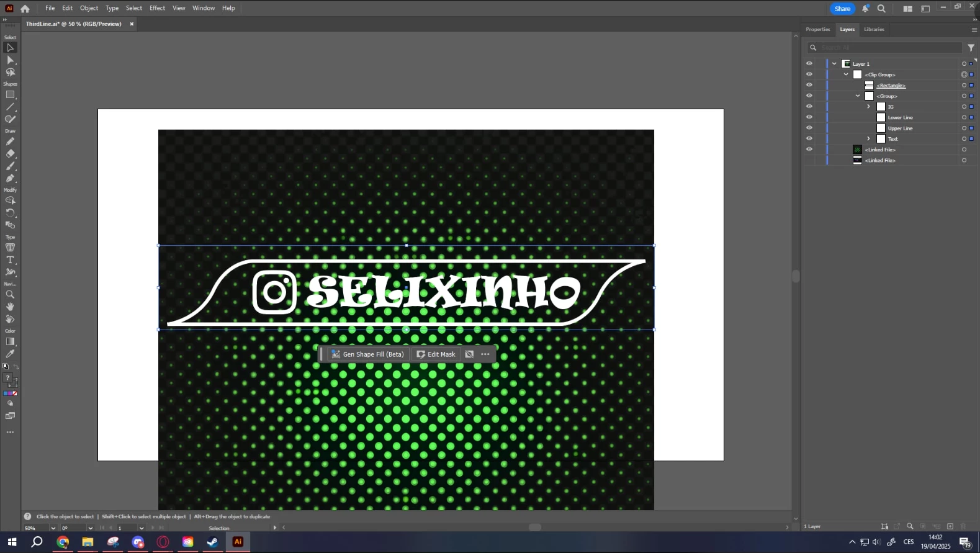The width and height of the screenshot is (980, 553).
Task: Open the Layers panel hamburger menu
Action: (974, 29)
